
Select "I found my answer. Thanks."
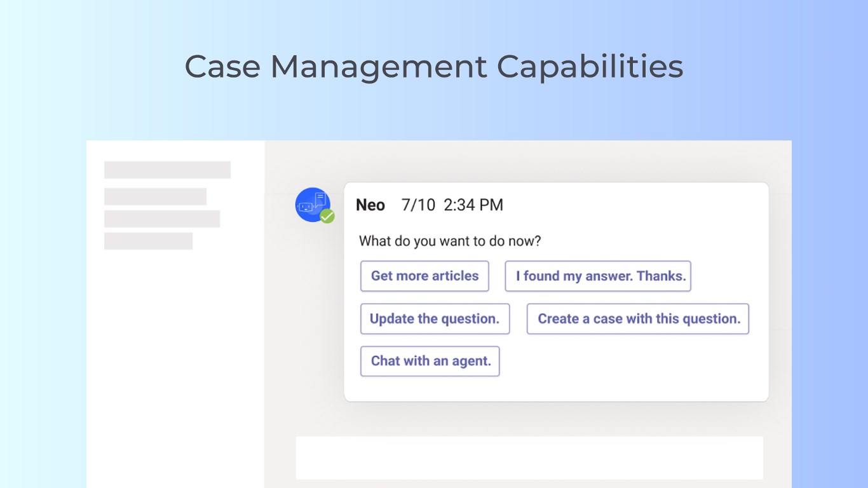coord(597,276)
